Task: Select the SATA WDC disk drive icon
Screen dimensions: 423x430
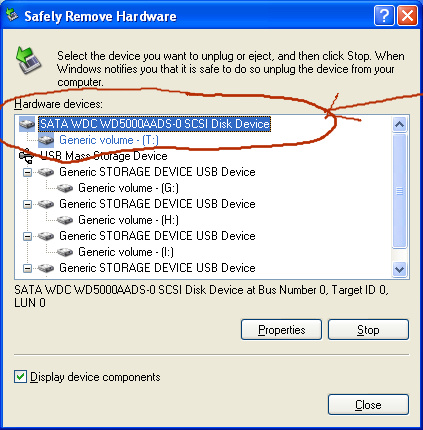Action: tap(27, 124)
